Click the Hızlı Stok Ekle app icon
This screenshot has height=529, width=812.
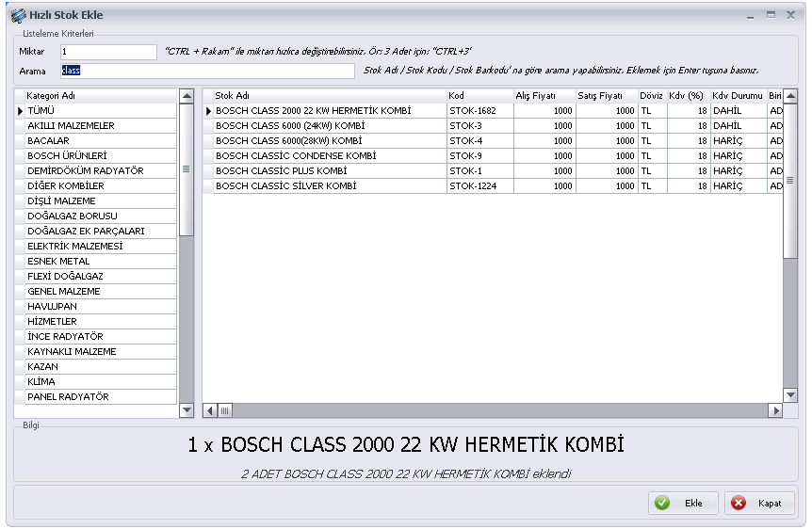point(18,15)
